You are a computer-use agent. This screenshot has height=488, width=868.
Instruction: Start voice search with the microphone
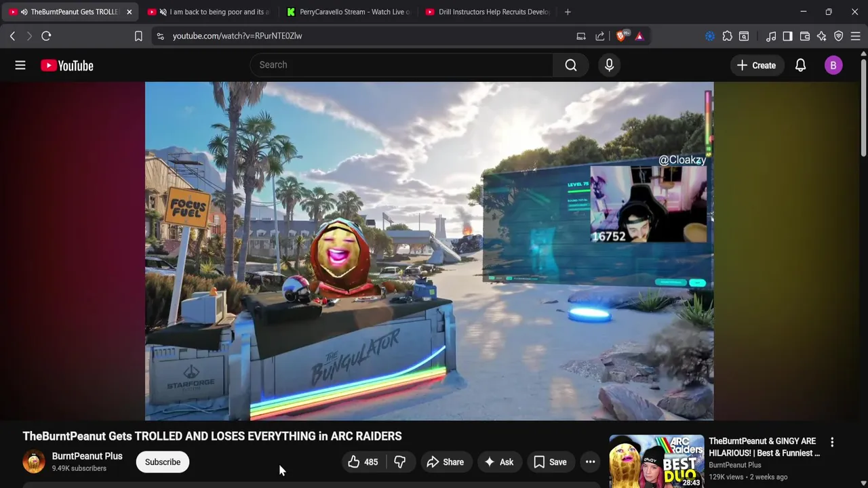coord(609,65)
